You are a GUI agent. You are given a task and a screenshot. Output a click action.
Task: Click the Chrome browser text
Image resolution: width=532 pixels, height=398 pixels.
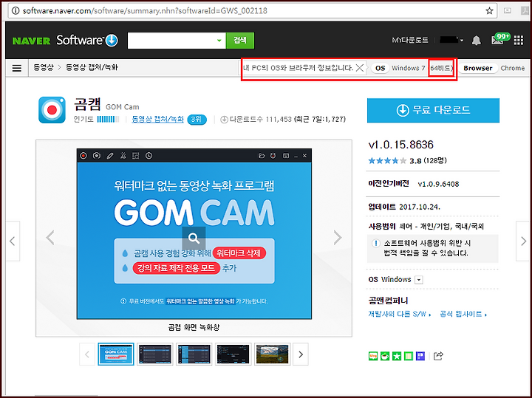(512, 68)
